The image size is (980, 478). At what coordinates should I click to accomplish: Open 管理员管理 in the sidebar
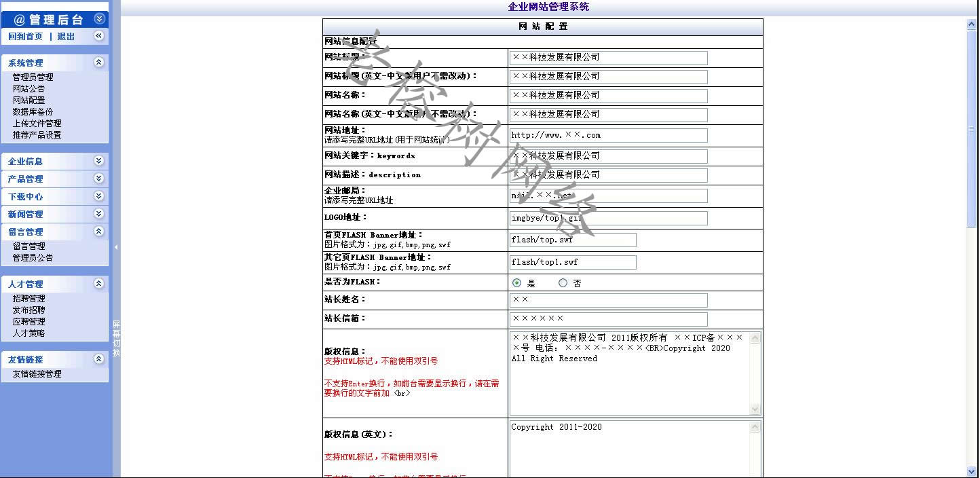pyautogui.click(x=33, y=77)
